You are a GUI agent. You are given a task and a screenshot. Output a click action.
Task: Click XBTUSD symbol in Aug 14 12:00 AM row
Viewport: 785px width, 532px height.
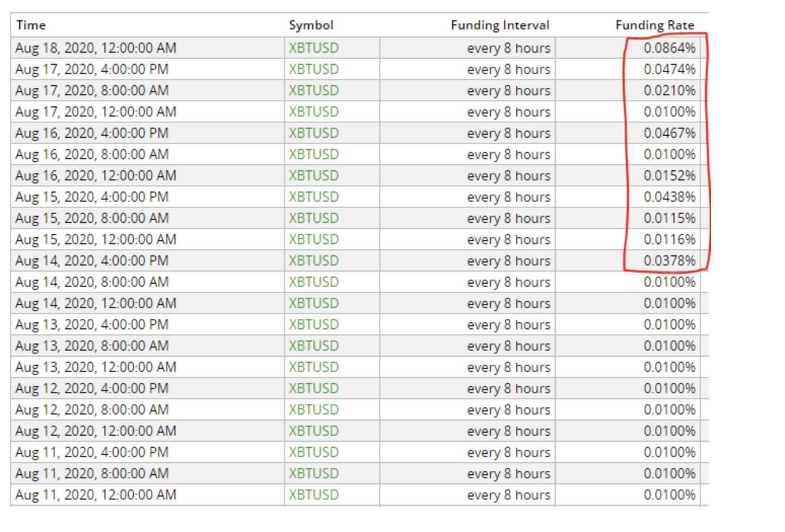click(x=313, y=303)
